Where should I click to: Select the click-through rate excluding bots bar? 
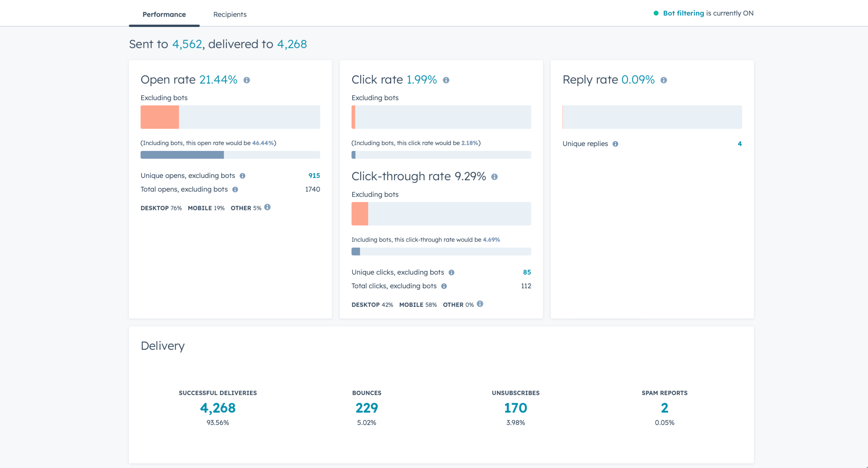click(x=441, y=214)
